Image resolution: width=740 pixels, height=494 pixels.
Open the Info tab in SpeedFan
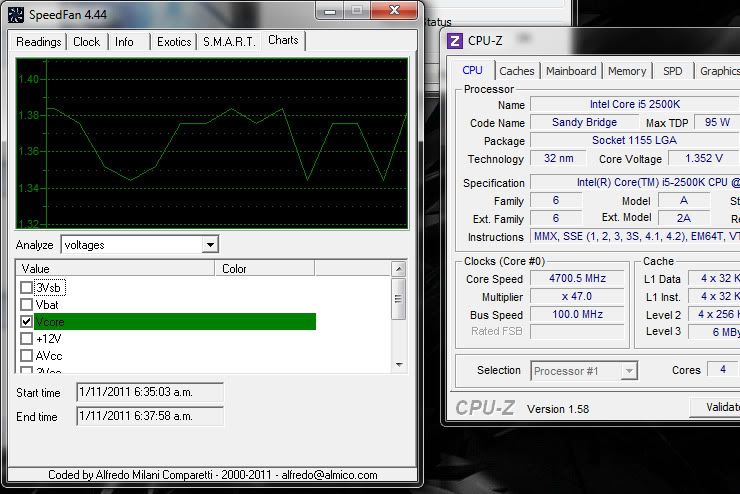[x=124, y=42]
